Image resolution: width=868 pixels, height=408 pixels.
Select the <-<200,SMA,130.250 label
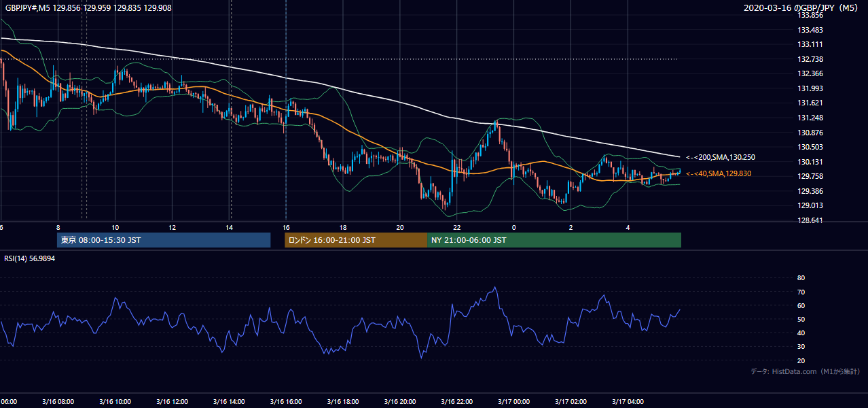click(721, 157)
